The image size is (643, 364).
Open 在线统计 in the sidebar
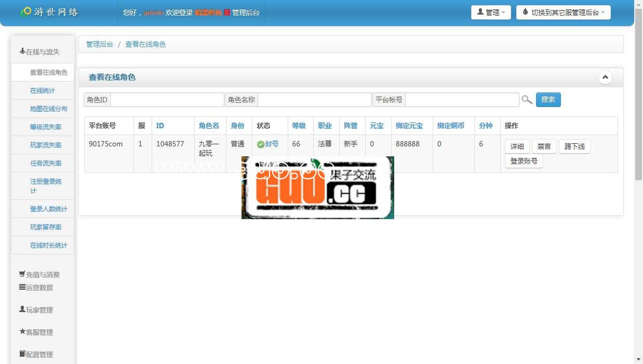[x=43, y=91]
